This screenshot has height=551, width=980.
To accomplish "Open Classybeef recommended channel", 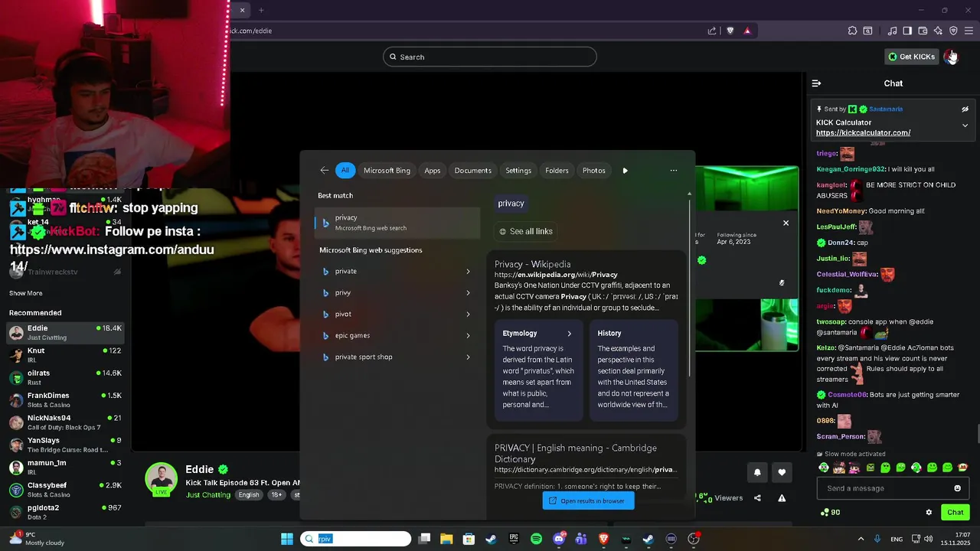I will 65,490.
